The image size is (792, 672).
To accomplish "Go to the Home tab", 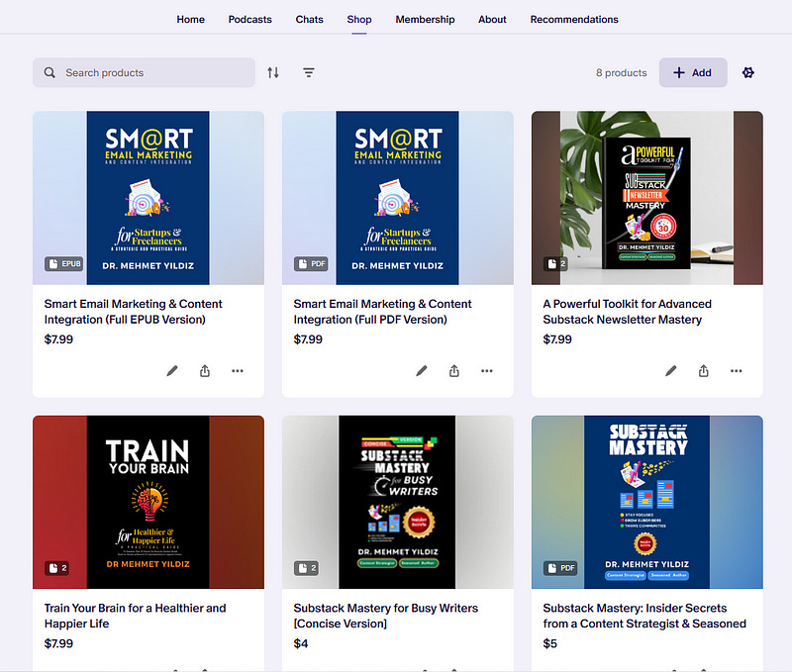I will (x=190, y=19).
